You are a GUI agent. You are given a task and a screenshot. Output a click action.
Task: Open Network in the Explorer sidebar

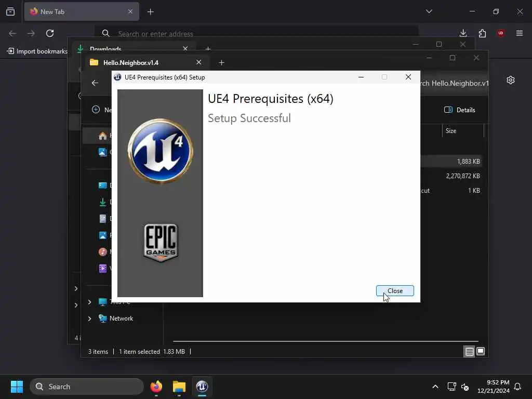pyautogui.click(x=121, y=318)
